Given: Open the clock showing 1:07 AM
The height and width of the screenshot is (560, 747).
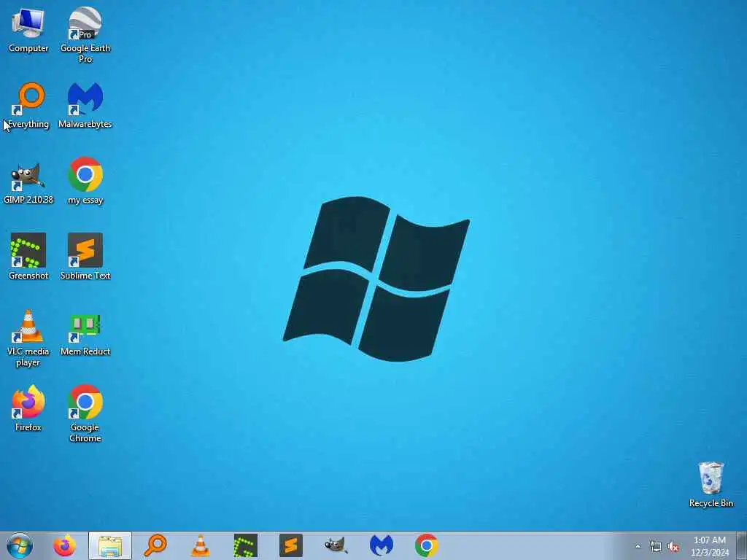Looking at the screenshot, I should click(710, 545).
